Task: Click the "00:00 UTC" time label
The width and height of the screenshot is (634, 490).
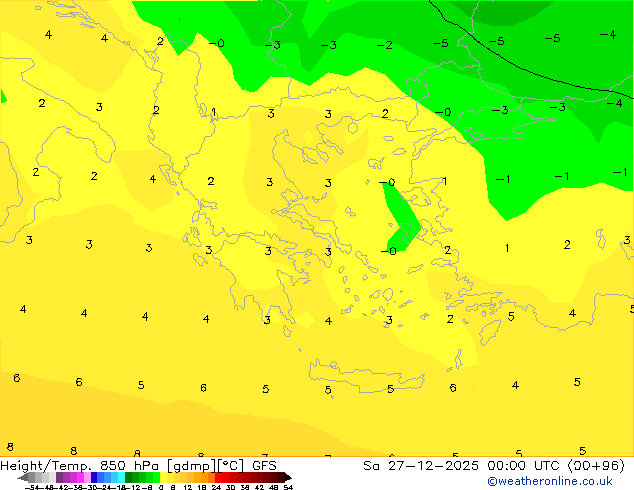Action: click(524, 466)
